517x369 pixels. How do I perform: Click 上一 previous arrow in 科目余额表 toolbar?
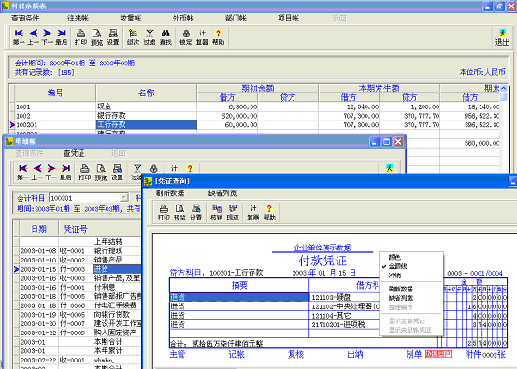click(x=33, y=37)
